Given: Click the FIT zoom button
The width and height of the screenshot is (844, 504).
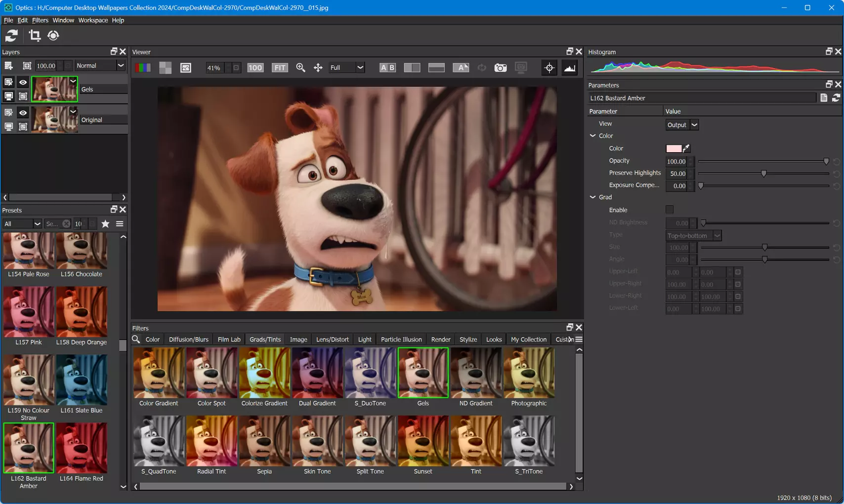Looking at the screenshot, I should coord(280,68).
